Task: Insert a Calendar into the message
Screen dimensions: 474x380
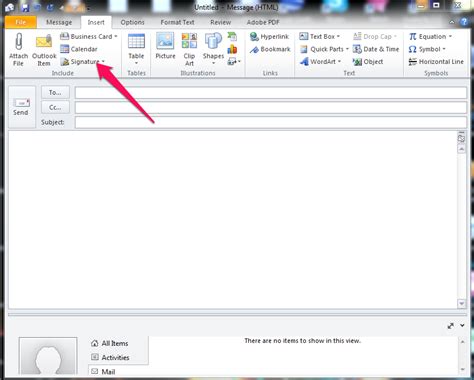Action: (79, 49)
